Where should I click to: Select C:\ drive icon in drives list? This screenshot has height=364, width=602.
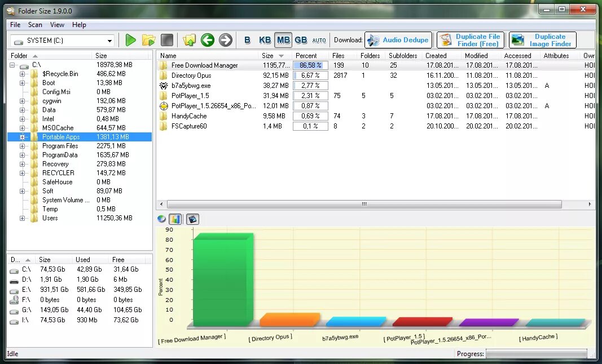(14, 270)
